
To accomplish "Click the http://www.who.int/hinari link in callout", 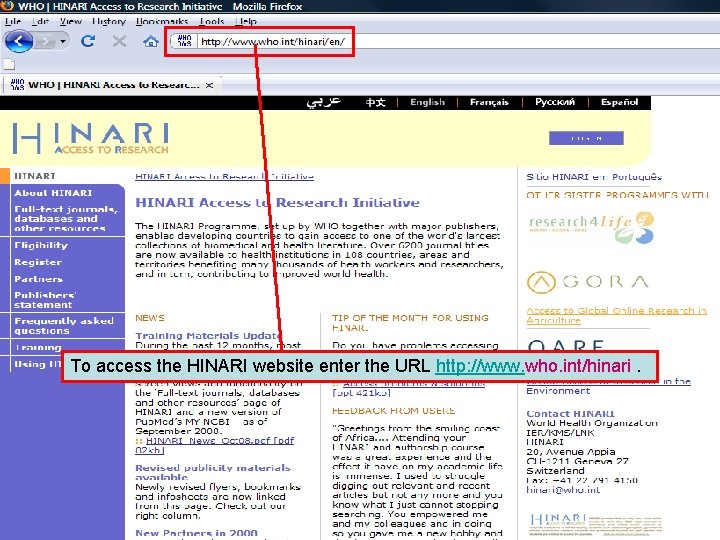I will (533, 366).
